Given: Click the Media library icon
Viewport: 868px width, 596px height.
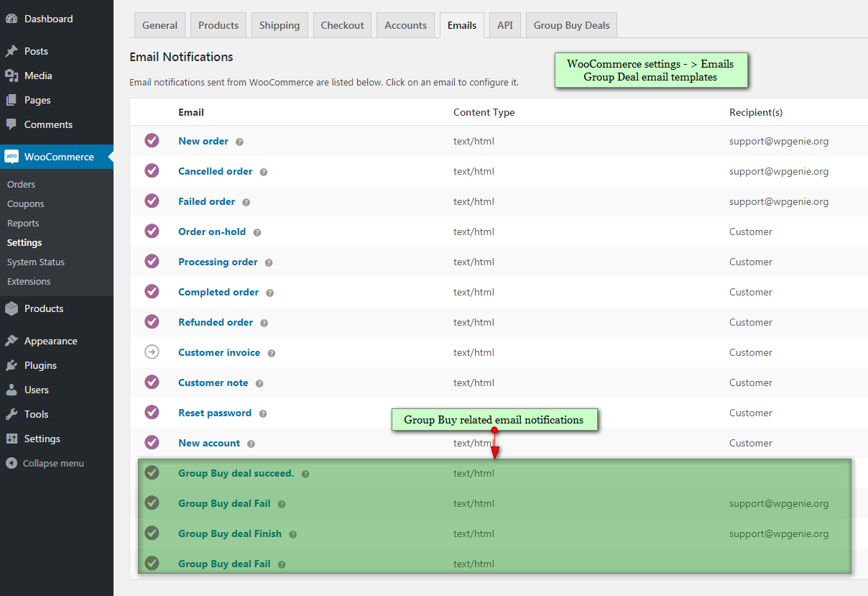Looking at the screenshot, I should [x=11, y=75].
